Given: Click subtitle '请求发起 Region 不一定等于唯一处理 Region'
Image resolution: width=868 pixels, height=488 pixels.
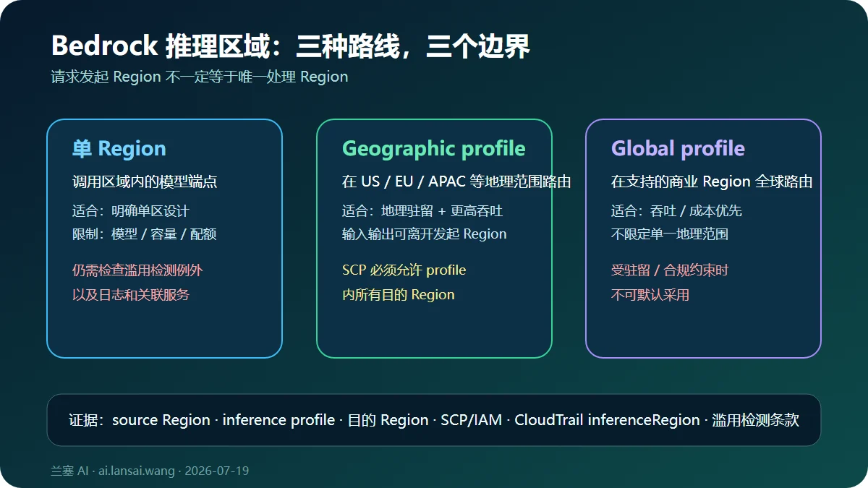Looking at the screenshot, I should click(x=200, y=77).
